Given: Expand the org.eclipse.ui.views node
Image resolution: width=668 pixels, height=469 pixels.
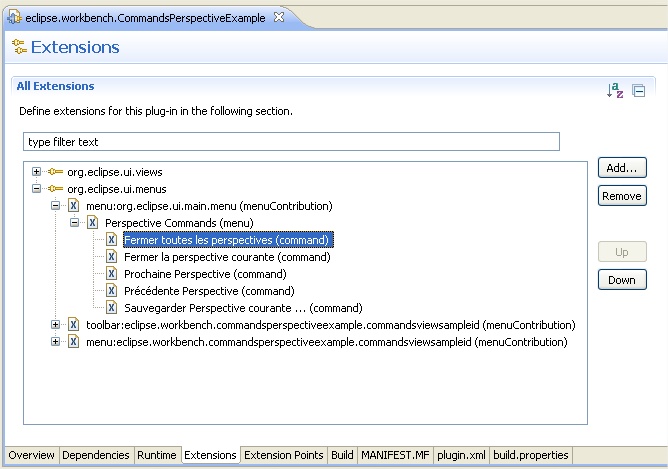Looking at the screenshot, I should [x=37, y=172].
